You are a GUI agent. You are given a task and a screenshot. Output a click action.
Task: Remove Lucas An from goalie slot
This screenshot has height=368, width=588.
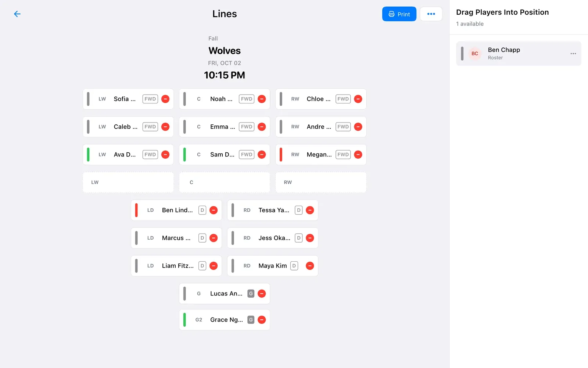coord(262,294)
